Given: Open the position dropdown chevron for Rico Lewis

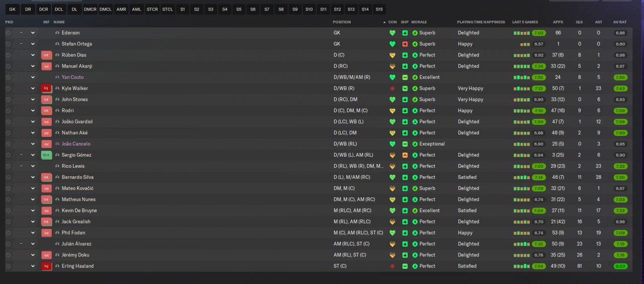Looking at the screenshot, I should tap(33, 166).
